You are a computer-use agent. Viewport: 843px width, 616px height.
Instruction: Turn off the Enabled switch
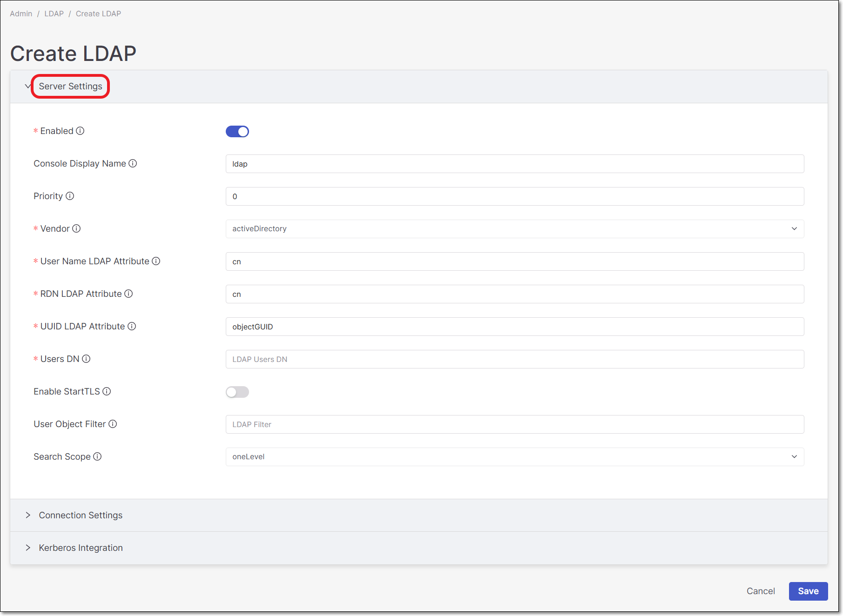[237, 132]
